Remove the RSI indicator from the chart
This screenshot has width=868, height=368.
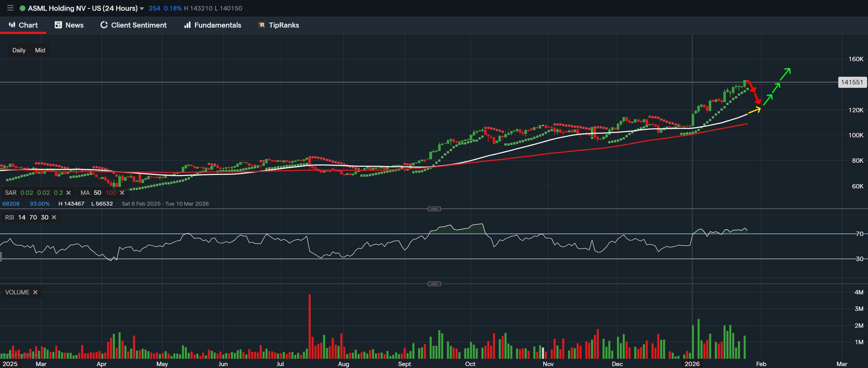54,217
